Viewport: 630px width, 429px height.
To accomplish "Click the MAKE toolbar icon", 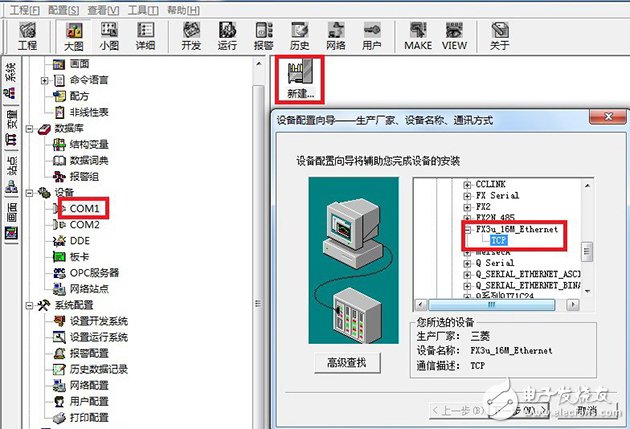I will (417, 37).
